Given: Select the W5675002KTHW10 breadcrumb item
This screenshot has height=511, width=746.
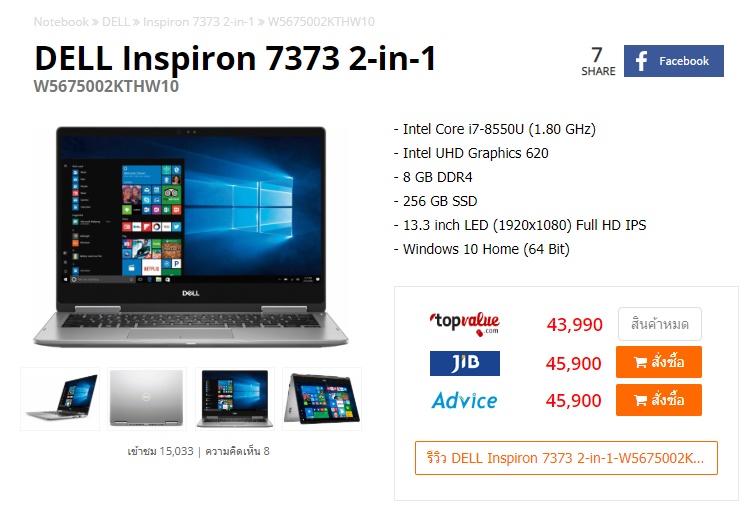Looking at the screenshot, I should [x=321, y=22].
